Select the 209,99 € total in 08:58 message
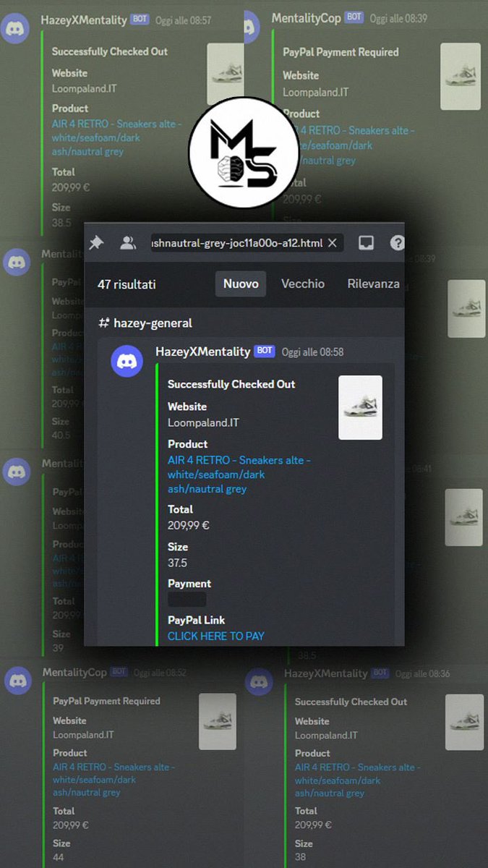Image resolution: width=488 pixels, height=868 pixels. tap(189, 525)
